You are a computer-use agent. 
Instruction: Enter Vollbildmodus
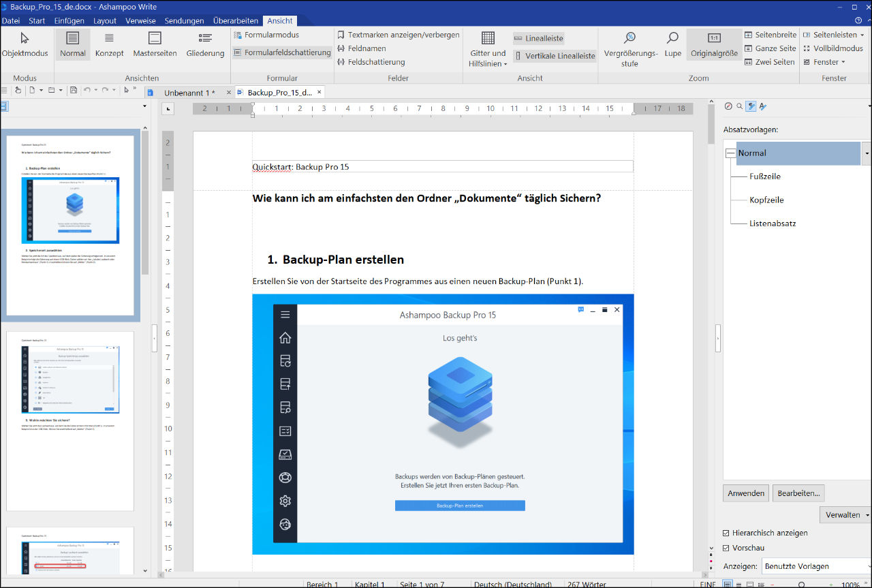(x=832, y=48)
